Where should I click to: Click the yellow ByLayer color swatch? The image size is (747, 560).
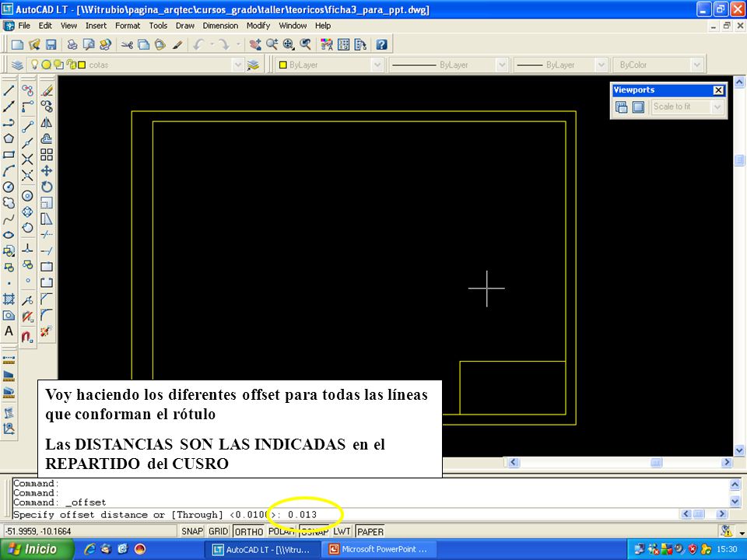click(x=282, y=65)
